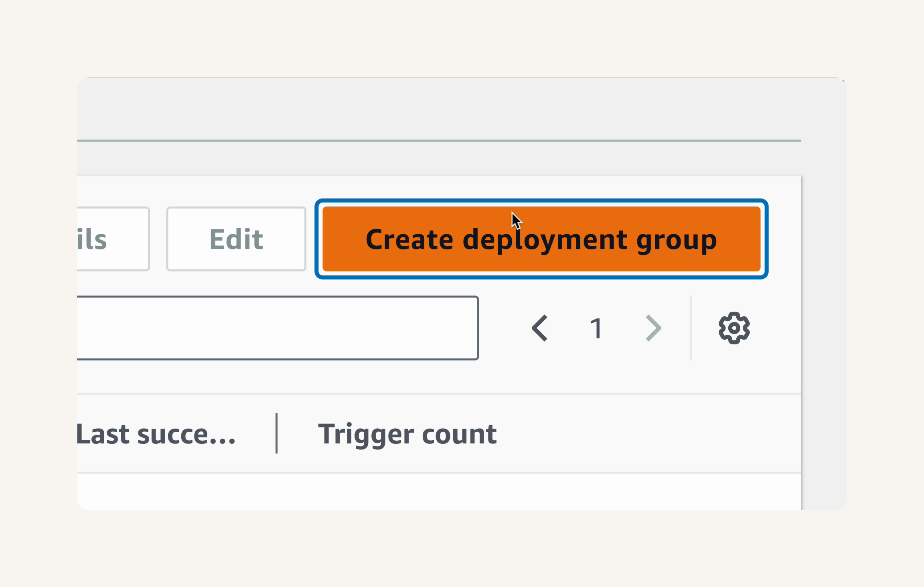
Task: Select page number 1
Action: pyautogui.click(x=596, y=328)
